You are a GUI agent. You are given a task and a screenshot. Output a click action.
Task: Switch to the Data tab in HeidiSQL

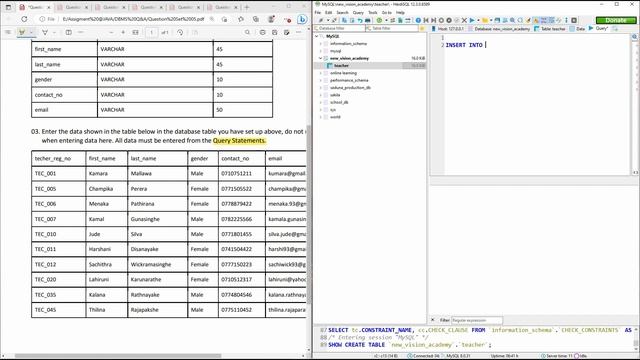pyautogui.click(x=577, y=29)
